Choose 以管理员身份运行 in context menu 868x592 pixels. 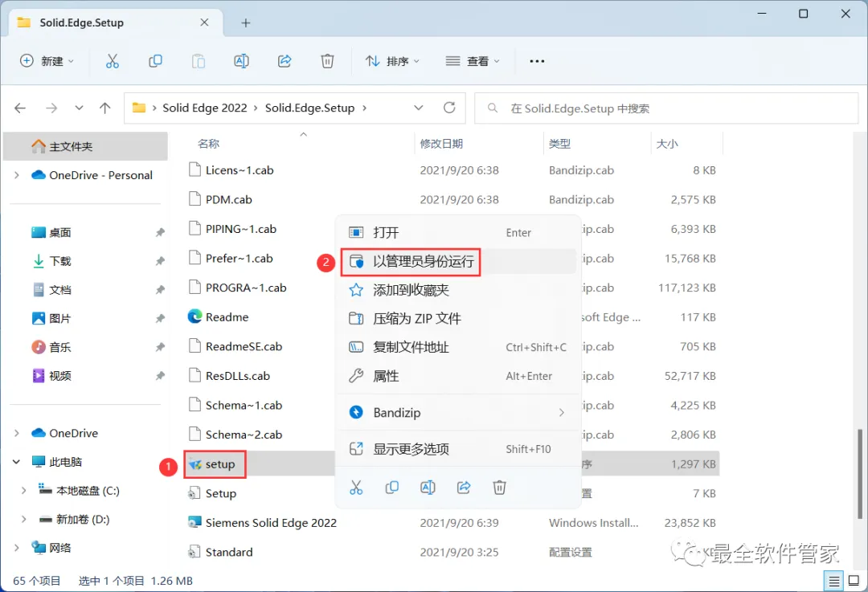click(x=458, y=261)
